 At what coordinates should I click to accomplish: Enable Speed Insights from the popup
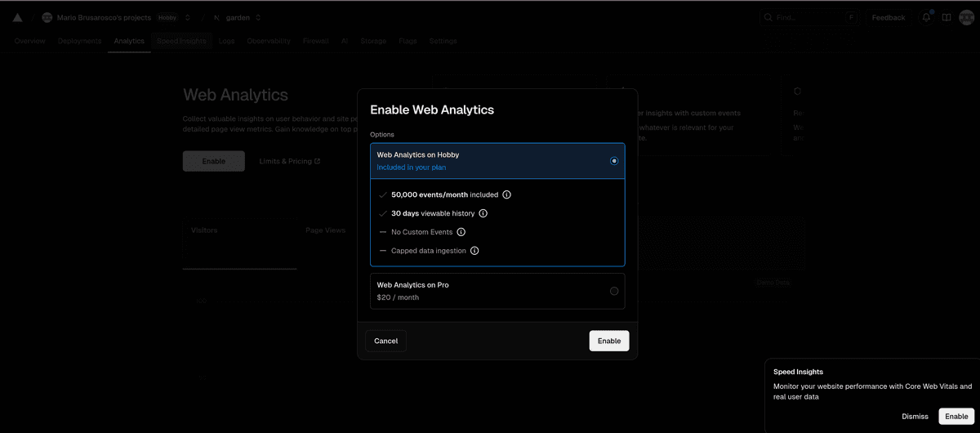pos(956,416)
